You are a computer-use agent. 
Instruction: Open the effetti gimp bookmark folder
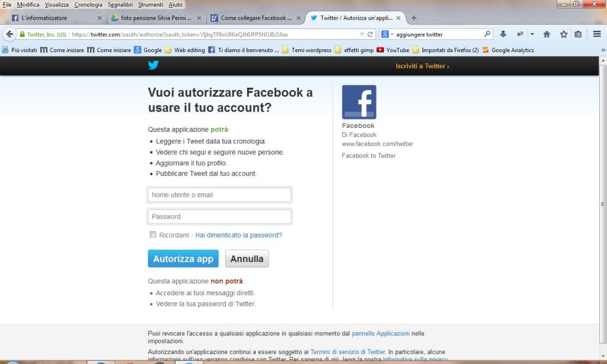[354, 50]
